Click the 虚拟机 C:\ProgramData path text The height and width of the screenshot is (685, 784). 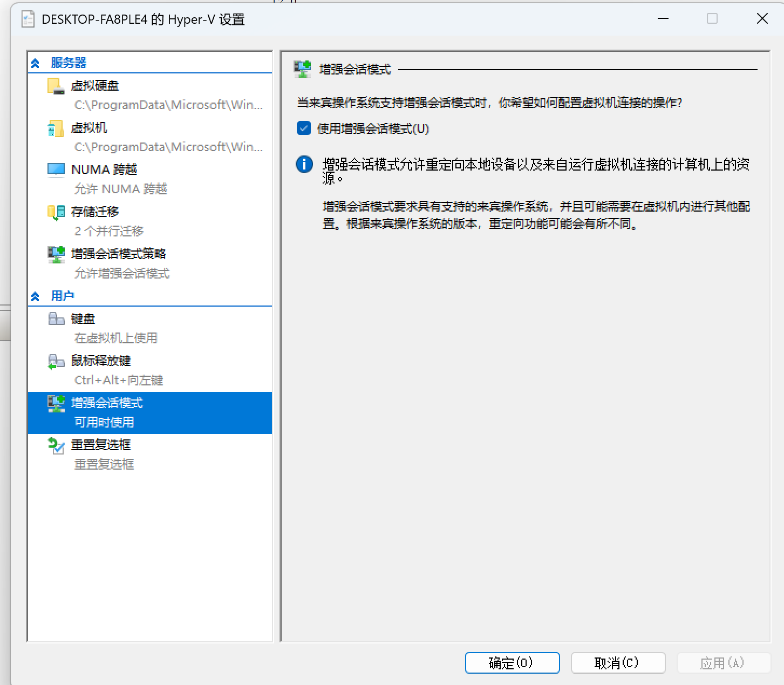(169, 147)
